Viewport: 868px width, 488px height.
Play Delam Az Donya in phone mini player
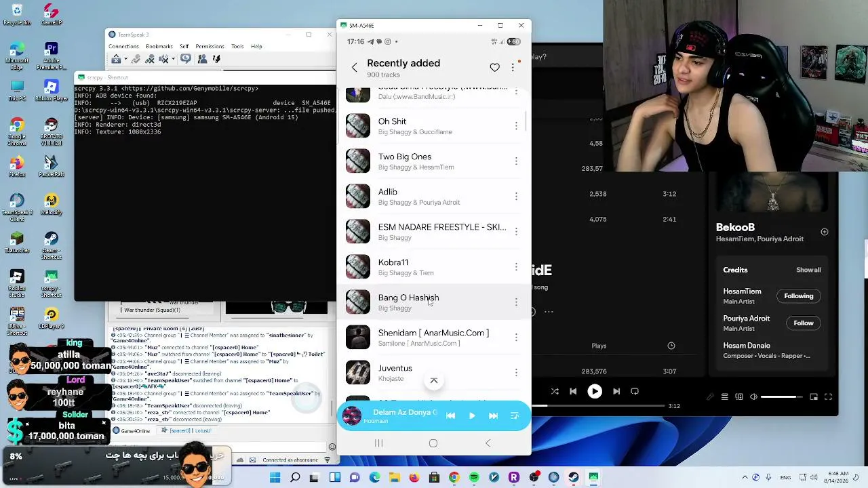click(472, 415)
